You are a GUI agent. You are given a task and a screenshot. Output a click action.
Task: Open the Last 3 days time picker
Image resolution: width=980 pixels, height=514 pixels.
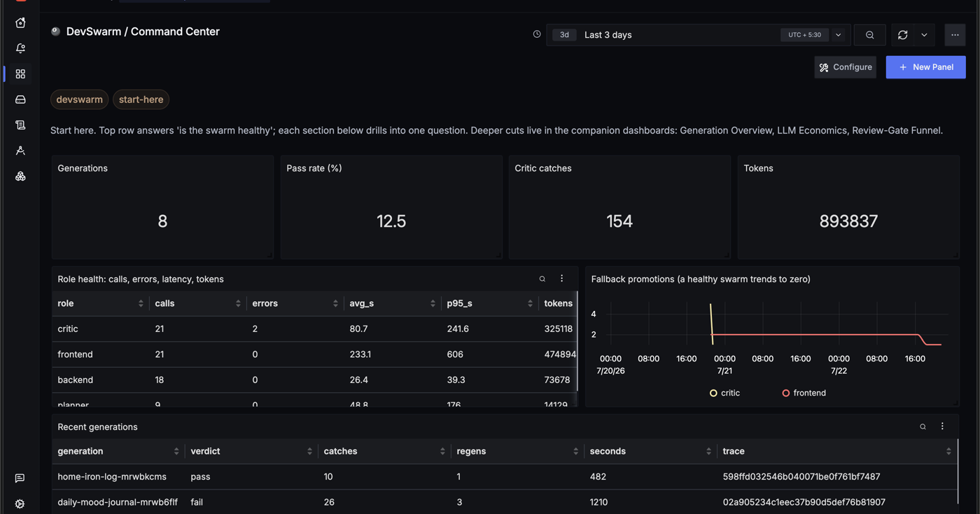(608, 35)
